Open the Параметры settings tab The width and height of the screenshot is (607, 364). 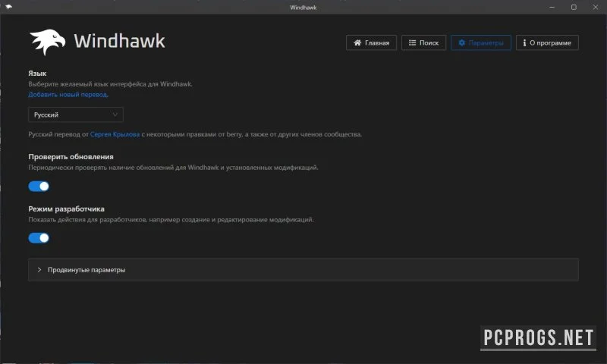pos(481,42)
